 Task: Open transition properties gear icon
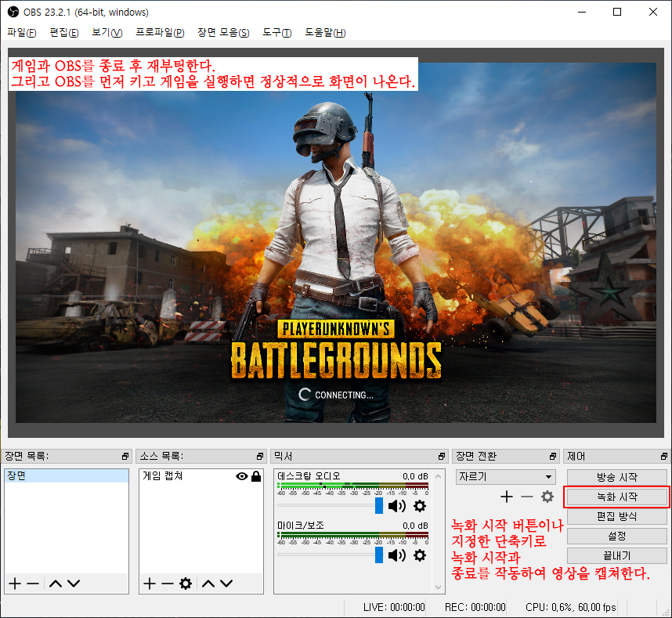pyautogui.click(x=547, y=497)
